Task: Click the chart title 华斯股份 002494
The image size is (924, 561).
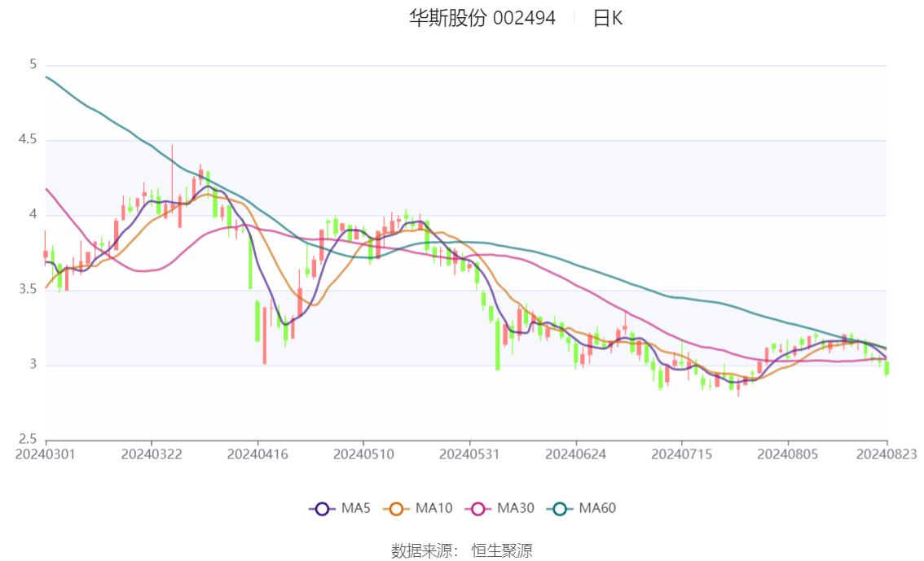Action: 482,18
